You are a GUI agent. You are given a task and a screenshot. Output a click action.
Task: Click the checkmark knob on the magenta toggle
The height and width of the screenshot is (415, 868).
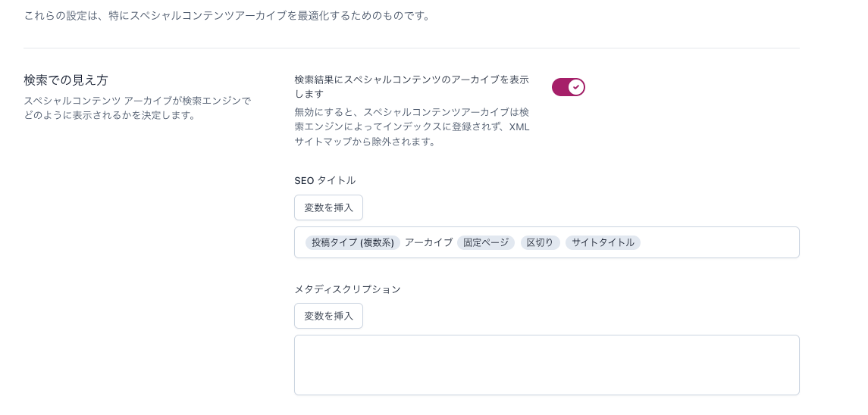pyautogui.click(x=576, y=87)
